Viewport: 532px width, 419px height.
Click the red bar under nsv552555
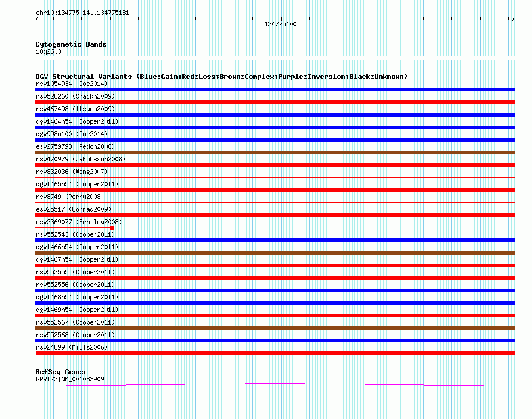coord(275,278)
